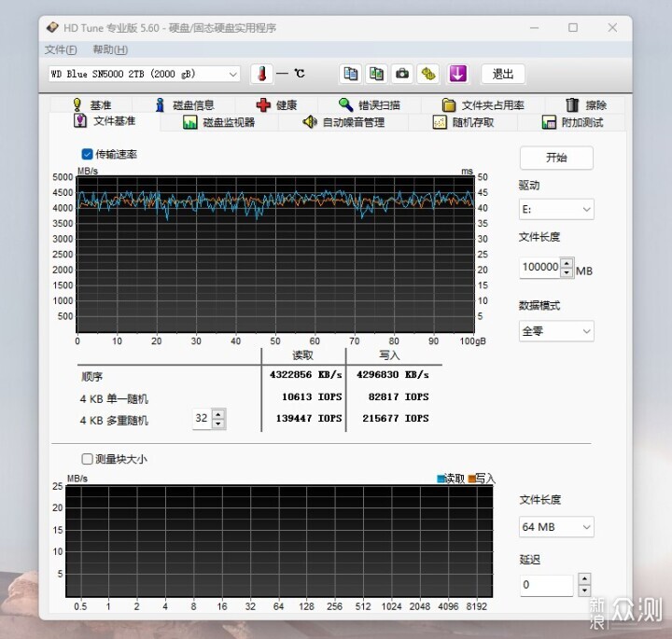Open the 自动噪音管理 tab
This screenshot has height=639, width=672.
343,122
